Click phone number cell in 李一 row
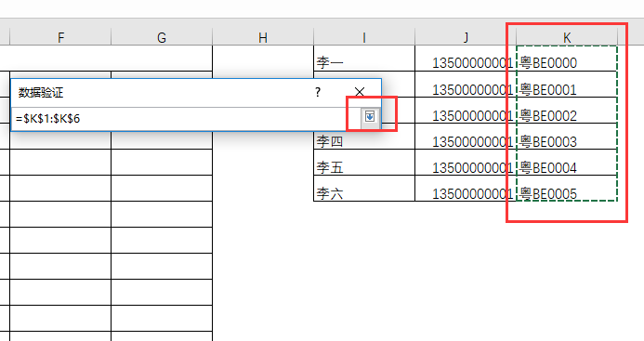 click(x=466, y=59)
